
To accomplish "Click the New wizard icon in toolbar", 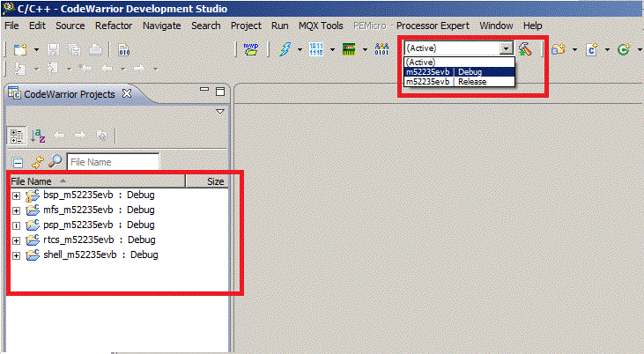I will tap(20, 49).
